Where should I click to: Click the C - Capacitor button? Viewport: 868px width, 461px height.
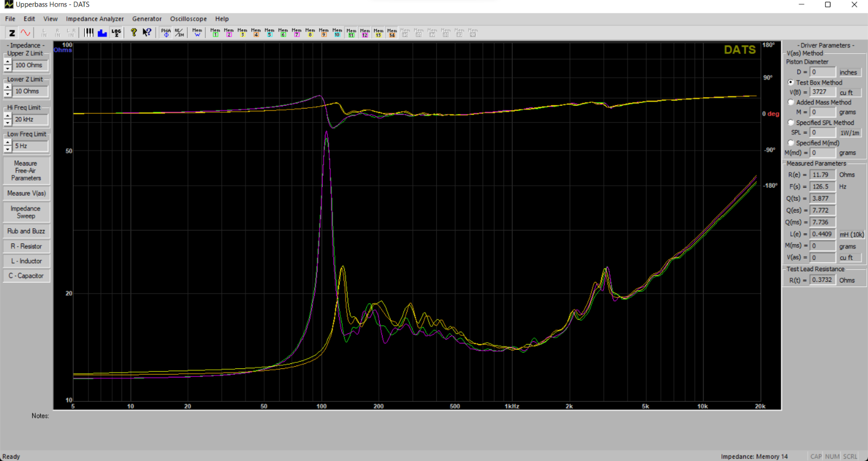(26, 276)
